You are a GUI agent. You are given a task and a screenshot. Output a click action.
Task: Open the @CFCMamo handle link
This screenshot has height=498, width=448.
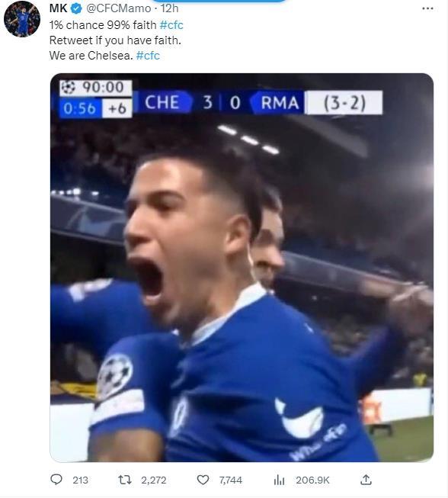click(118, 8)
